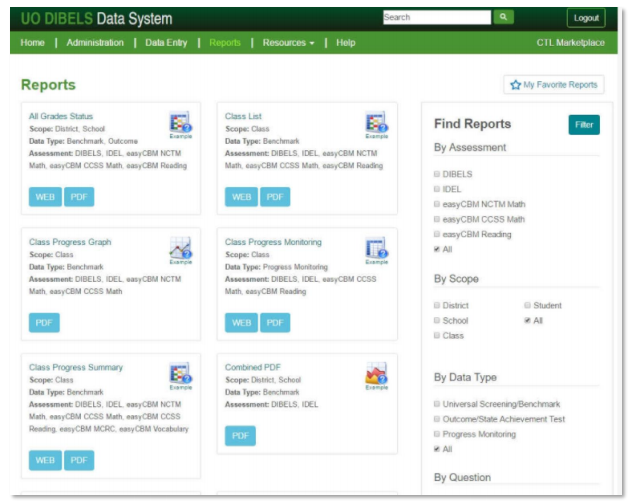Check Outcome/State Achievement Test checkbox
Image resolution: width=634 pixels, height=504 pixels.
pyautogui.click(x=437, y=419)
